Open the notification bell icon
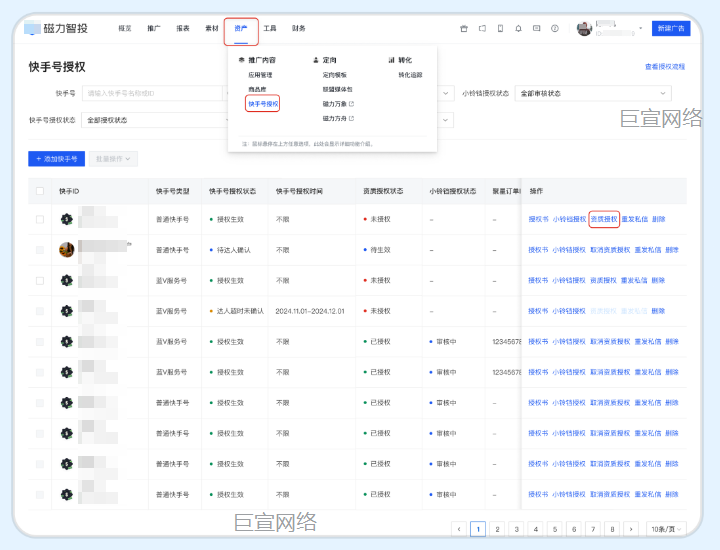This screenshot has width=720, height=550. point(518,28)
